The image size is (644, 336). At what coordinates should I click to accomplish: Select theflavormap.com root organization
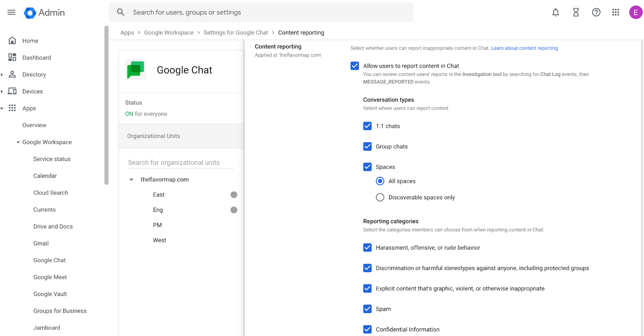click(165, 180)
